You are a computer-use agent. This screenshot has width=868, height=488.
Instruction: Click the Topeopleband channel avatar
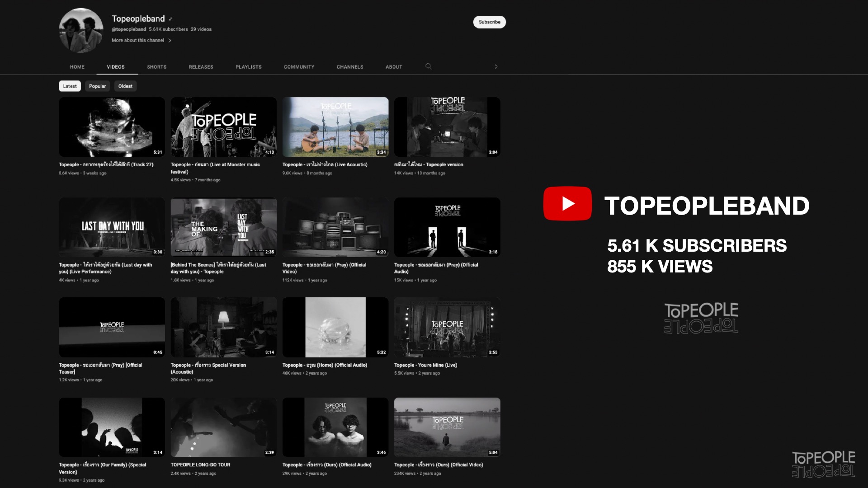coord(81,30)
